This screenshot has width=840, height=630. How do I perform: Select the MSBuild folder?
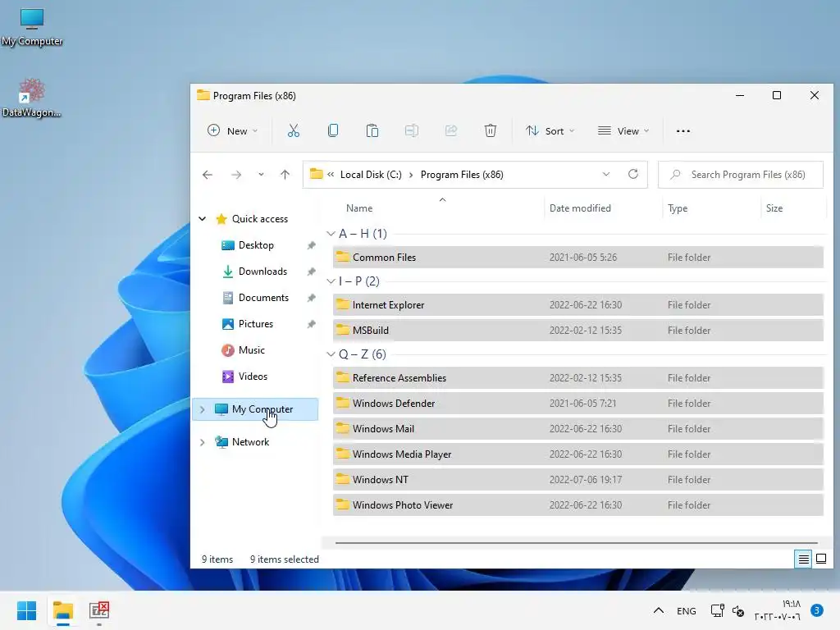click(578, 331)
